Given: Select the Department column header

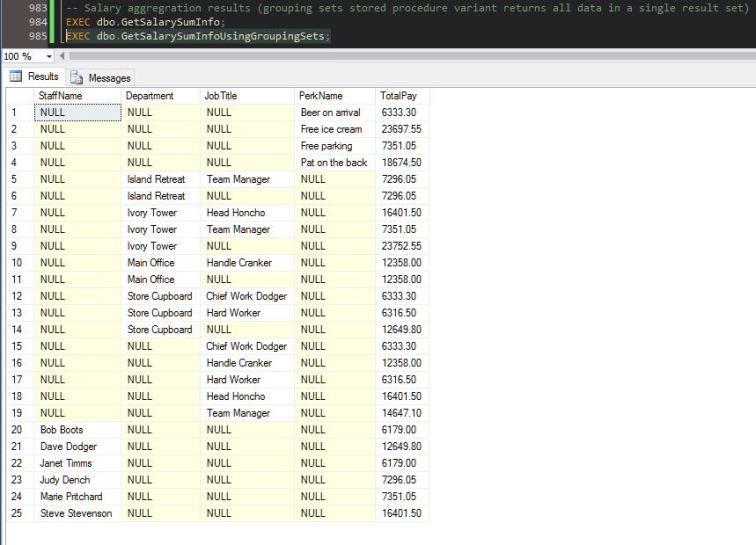Looking at the screenshot, I should 161,95.
